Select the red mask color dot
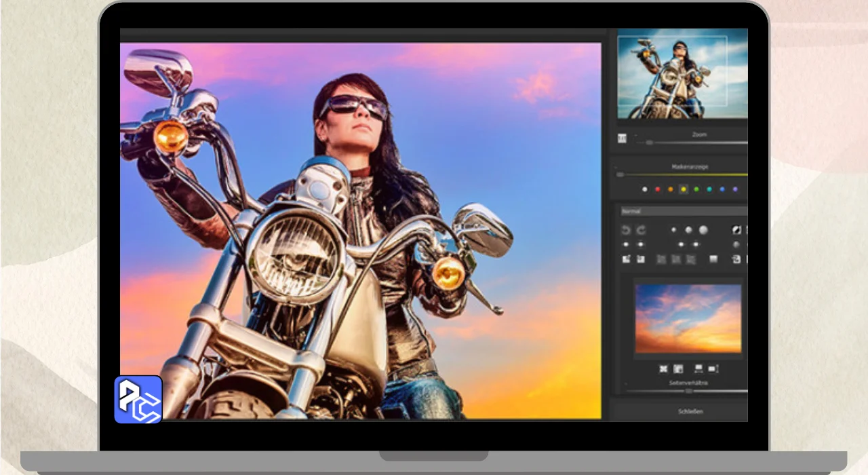This screenshot has width=868, height=475. coord(658,189)
